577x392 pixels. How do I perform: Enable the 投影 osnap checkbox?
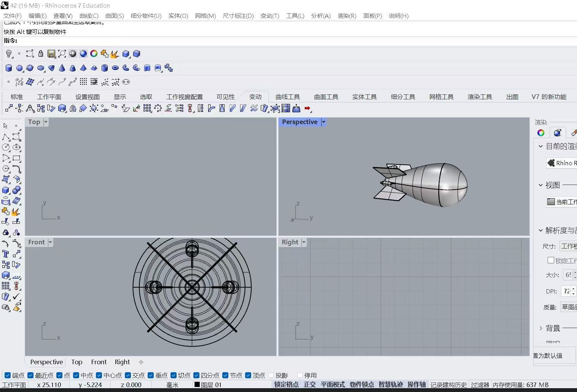coord(271,375)
